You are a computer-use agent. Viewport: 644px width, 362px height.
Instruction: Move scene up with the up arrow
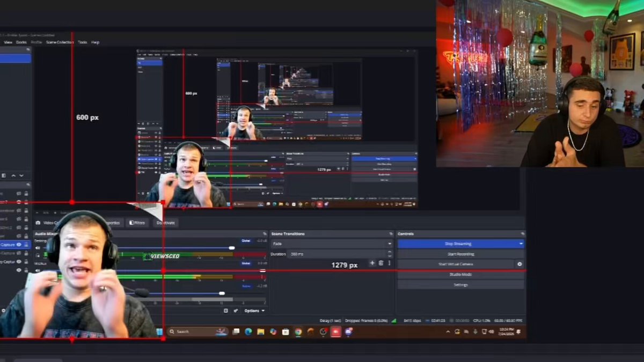(x=14, y=175)
